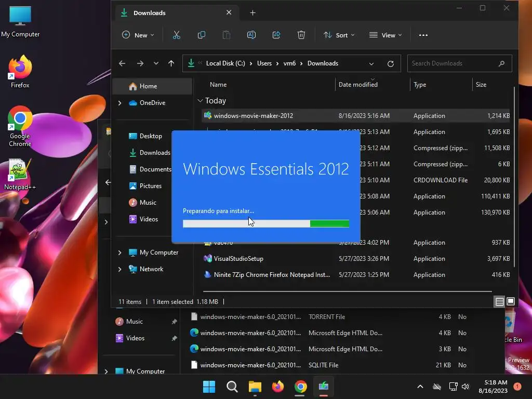Image resolution: width=532 pixels, height=399 pixels.
Task: Click the installer progress bar
Action: [x=266, y=223]
